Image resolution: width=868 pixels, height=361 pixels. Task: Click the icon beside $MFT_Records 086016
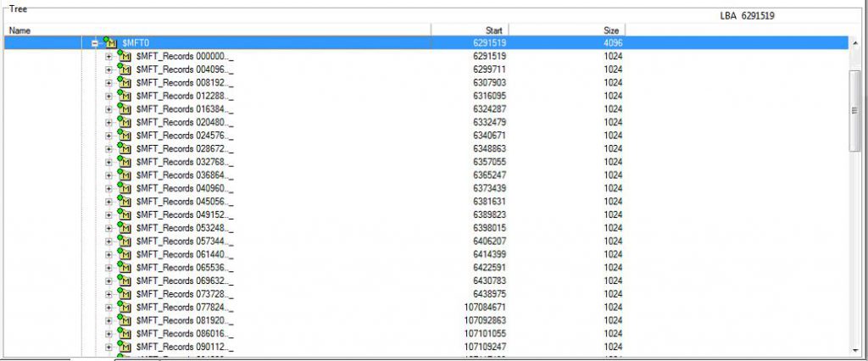124,333
